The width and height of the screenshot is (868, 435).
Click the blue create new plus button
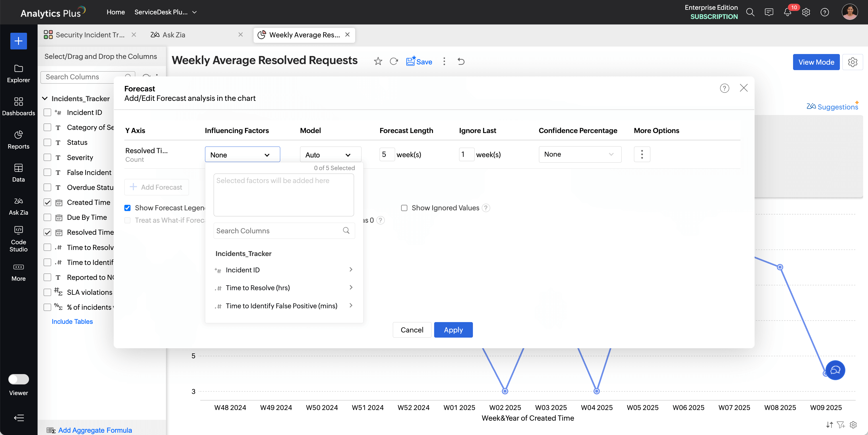tap(19, 41)
